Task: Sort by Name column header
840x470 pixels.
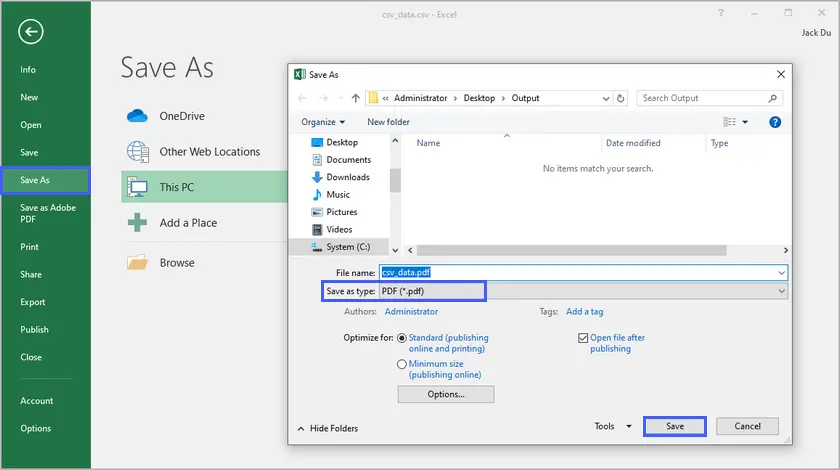Action: [x=428, y=143]
